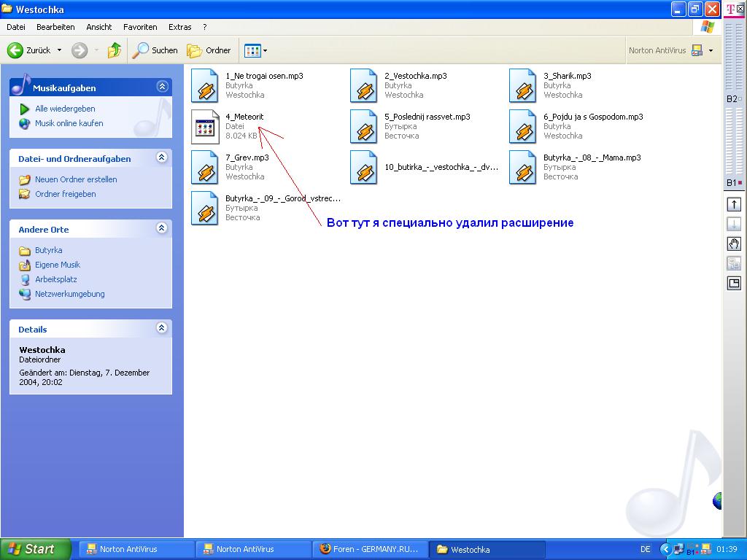Collapse the Andere Orte panel
The height and width of the screenshot is (560, 747).
(162, 228)
